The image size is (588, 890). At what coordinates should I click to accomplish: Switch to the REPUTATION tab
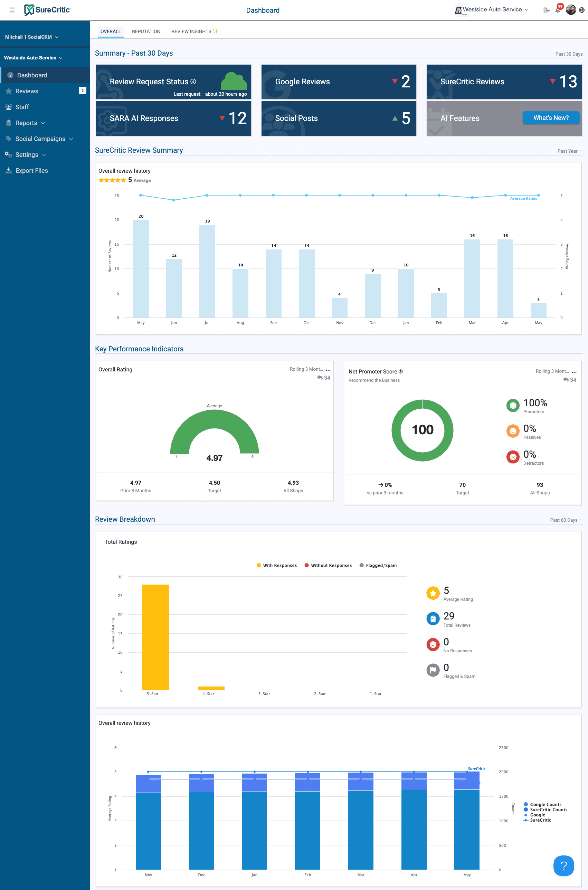point(146,31)
